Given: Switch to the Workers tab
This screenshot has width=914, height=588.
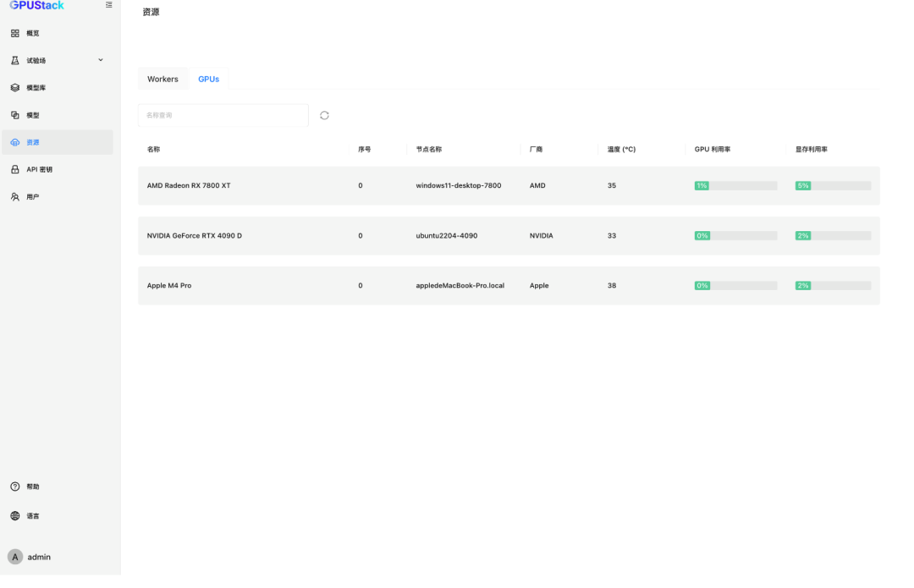Looking at the screenshot, I should [x=162, y=80].
